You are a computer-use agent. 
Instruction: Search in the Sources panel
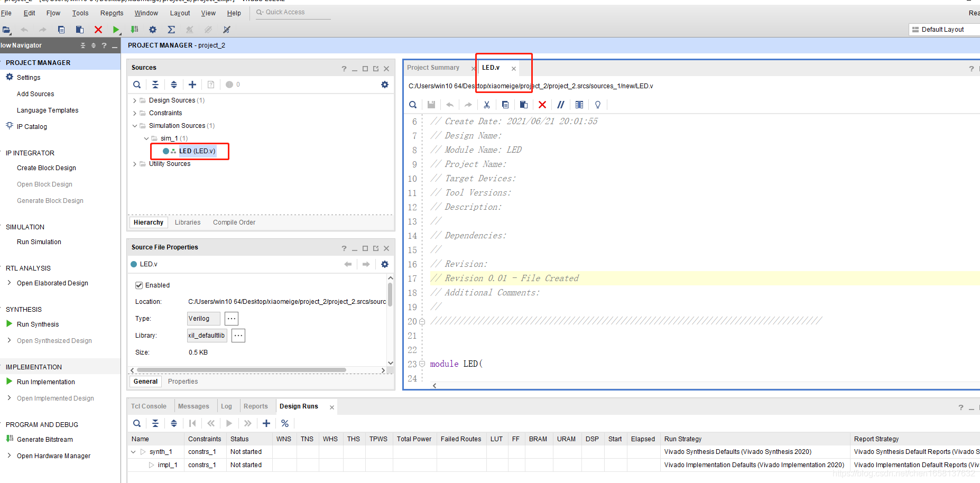coord(137,85)
